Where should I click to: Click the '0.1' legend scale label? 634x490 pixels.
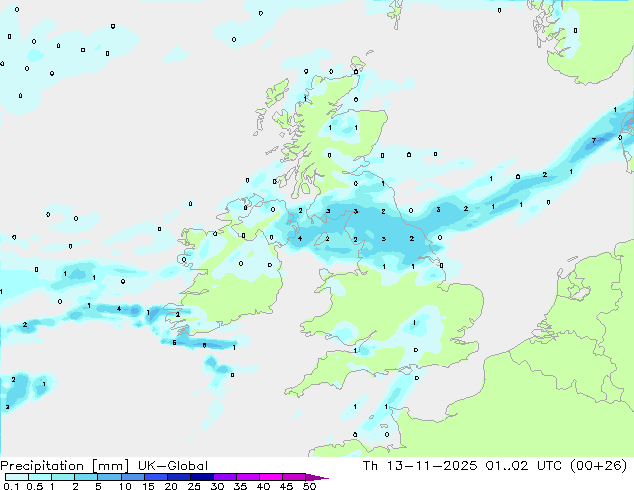11,486
